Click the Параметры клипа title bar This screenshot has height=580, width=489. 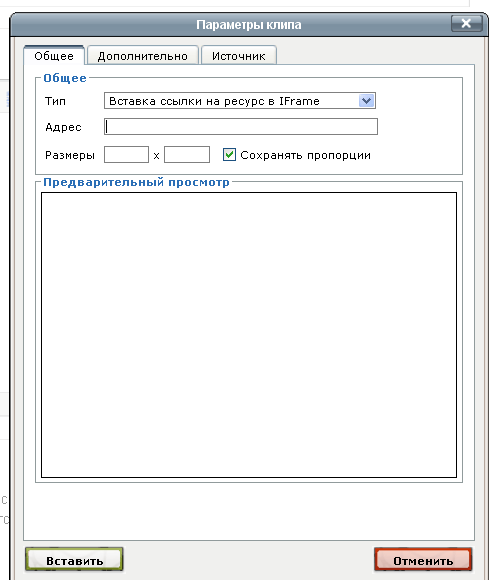[x=249, y=24]
